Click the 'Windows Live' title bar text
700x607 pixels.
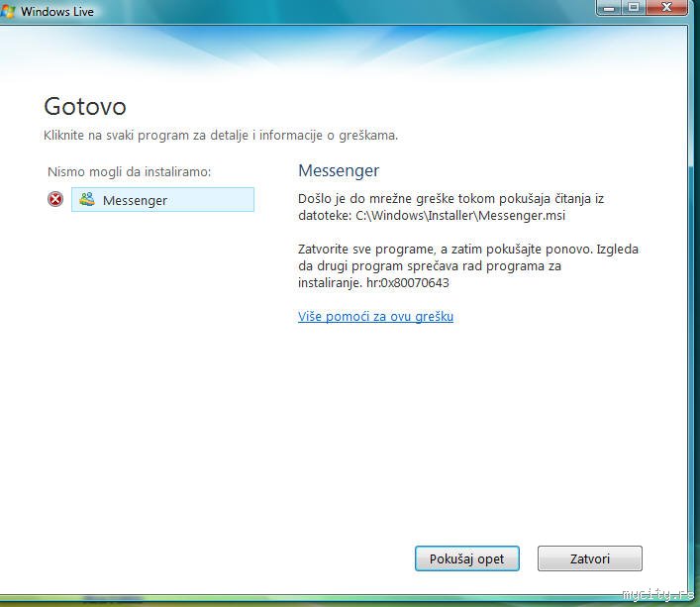(57, 12)
